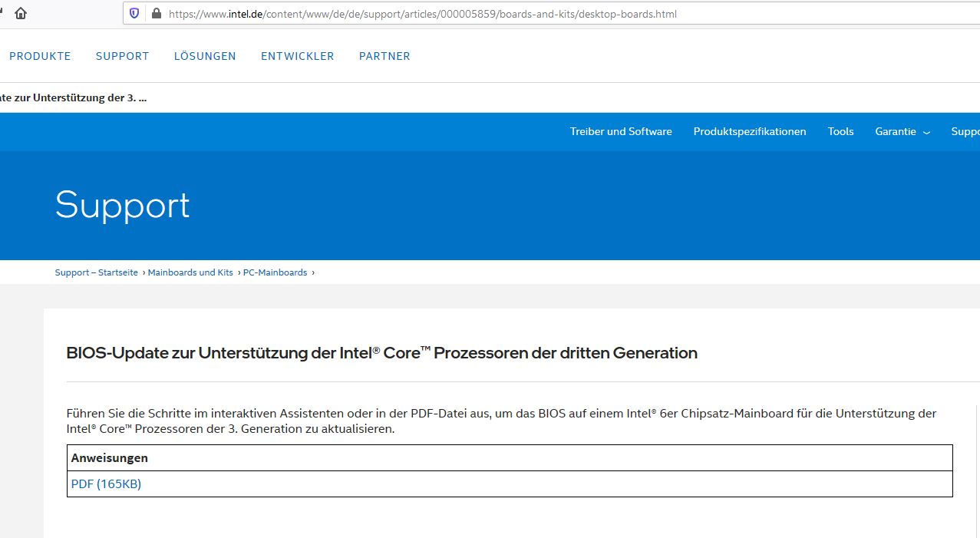This screenshot has width=980, height=538.
Task: Click the padlock site security icon
Action: pos(157,13)
